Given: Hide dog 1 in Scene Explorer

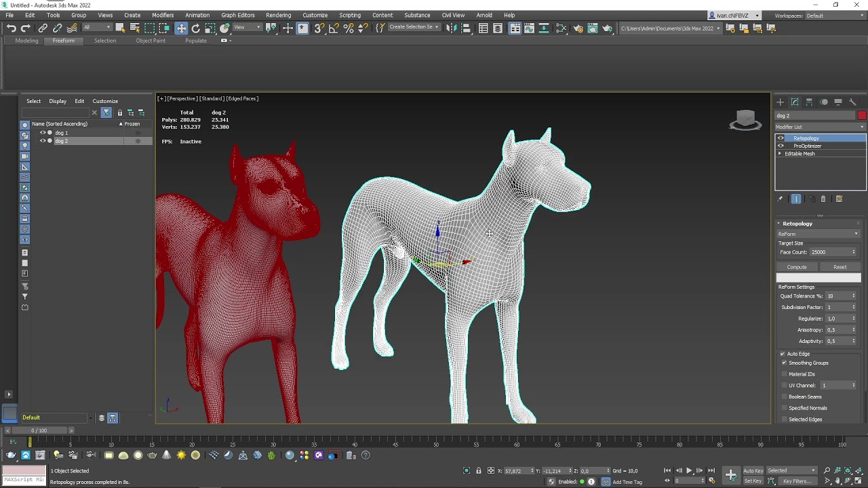Looking at the screenshot, I should [x=43, y=133].
